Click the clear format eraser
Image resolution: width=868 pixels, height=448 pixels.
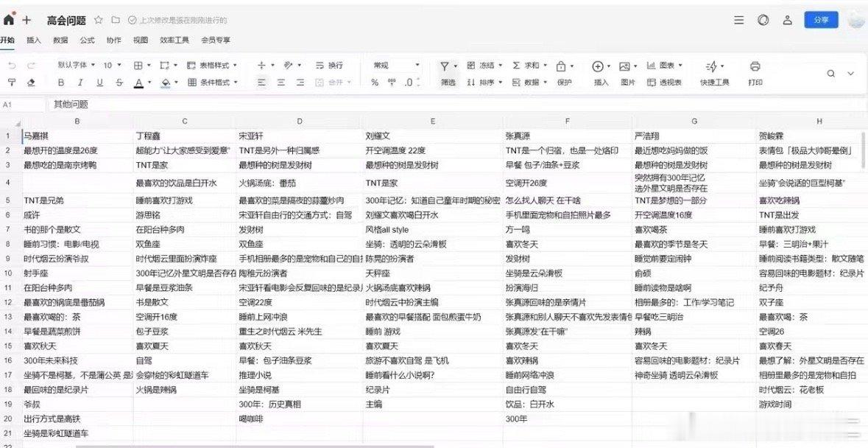pos(31,82)
